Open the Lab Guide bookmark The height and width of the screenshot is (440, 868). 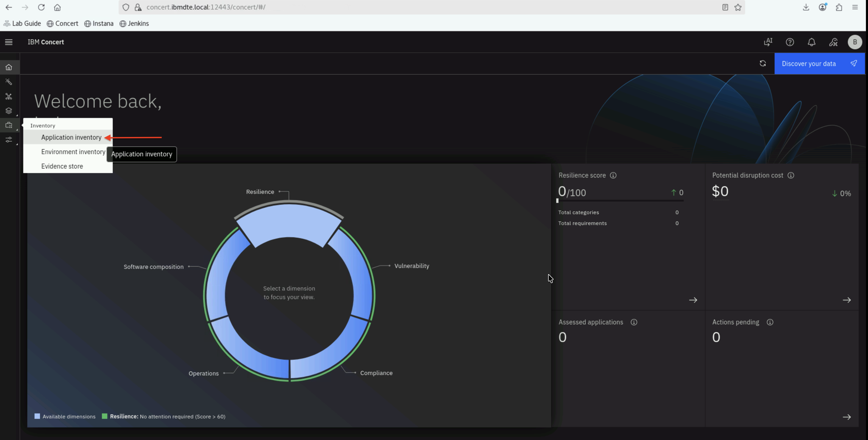22,24
